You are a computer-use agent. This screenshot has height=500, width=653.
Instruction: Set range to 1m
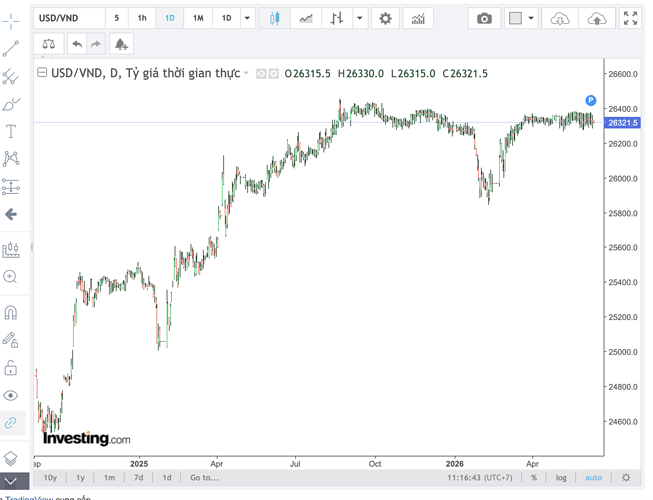110,478
